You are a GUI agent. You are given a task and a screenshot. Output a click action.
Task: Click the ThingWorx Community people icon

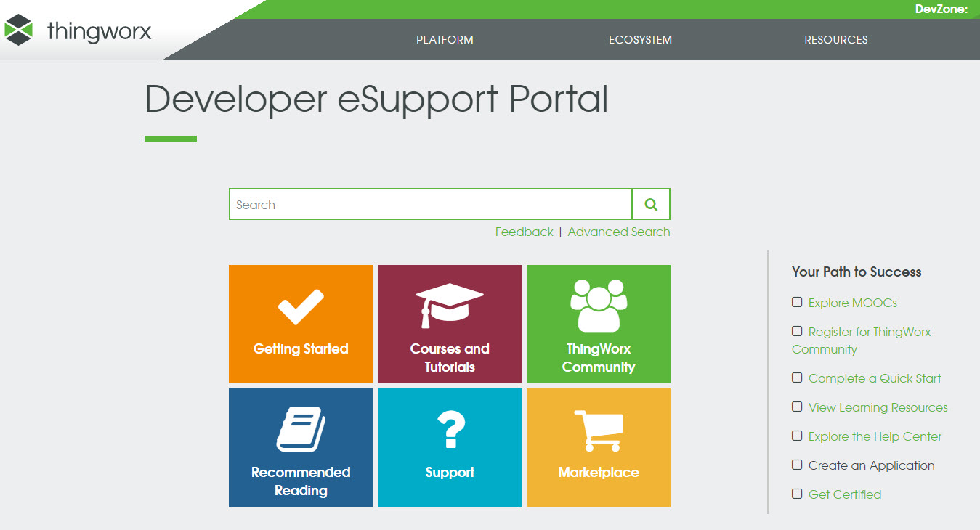click(x=599, y=306)
